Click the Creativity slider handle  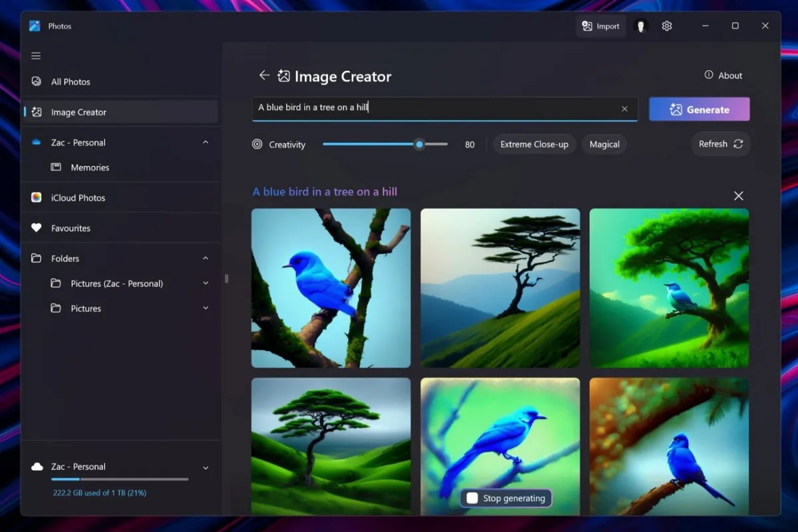419,144
